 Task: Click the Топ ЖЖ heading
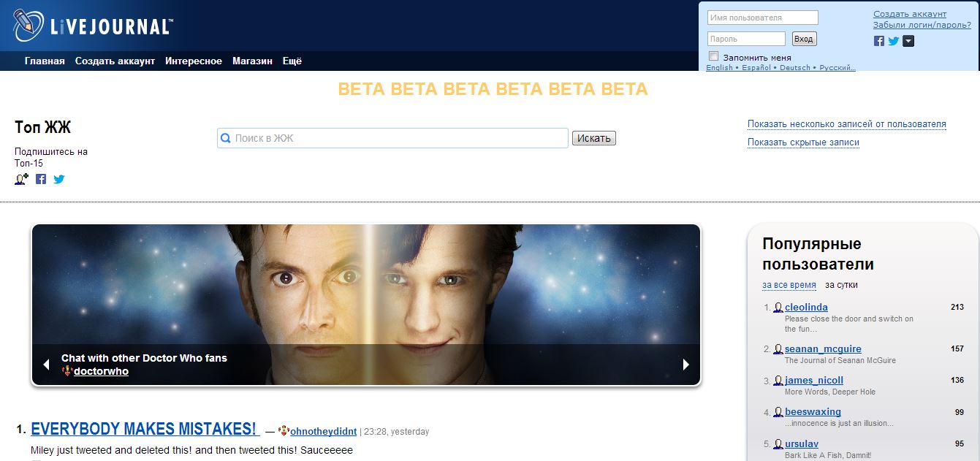[42, 128]
